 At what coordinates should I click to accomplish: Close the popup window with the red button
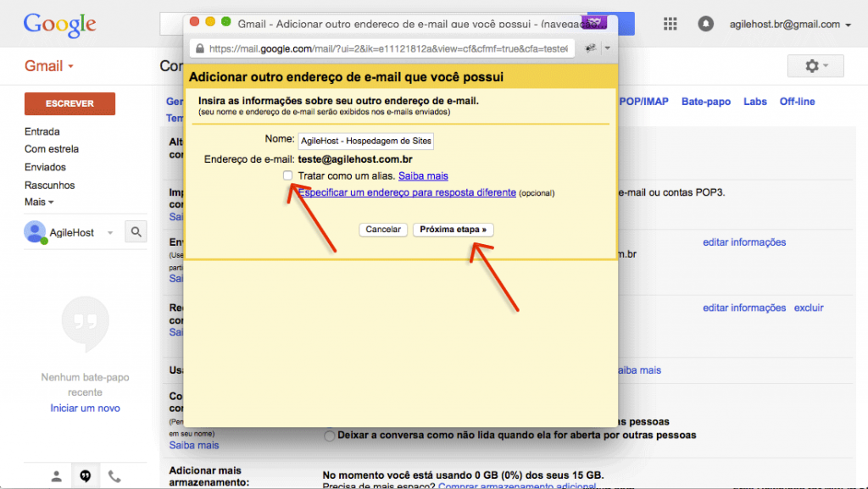pyautogui.click(x=194, y=21)
